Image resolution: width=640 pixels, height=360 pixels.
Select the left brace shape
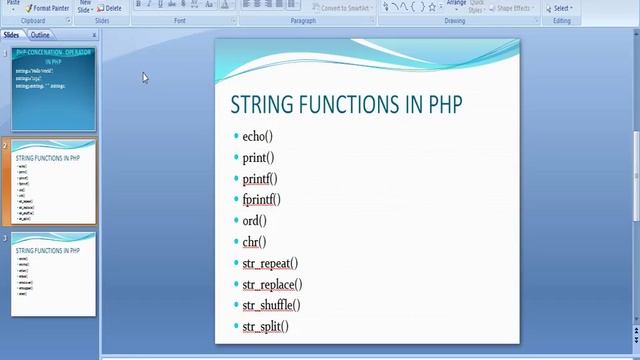(413, 7)
